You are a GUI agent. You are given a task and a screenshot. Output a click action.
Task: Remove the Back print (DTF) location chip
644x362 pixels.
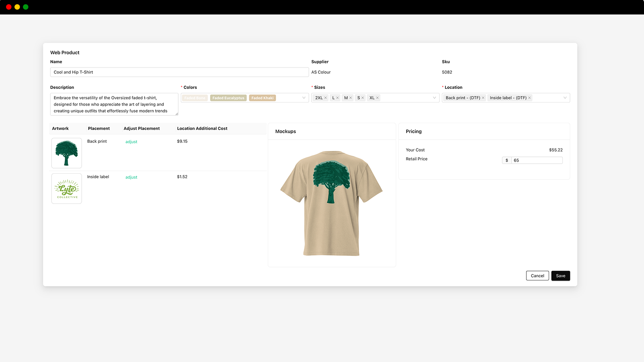483,97
